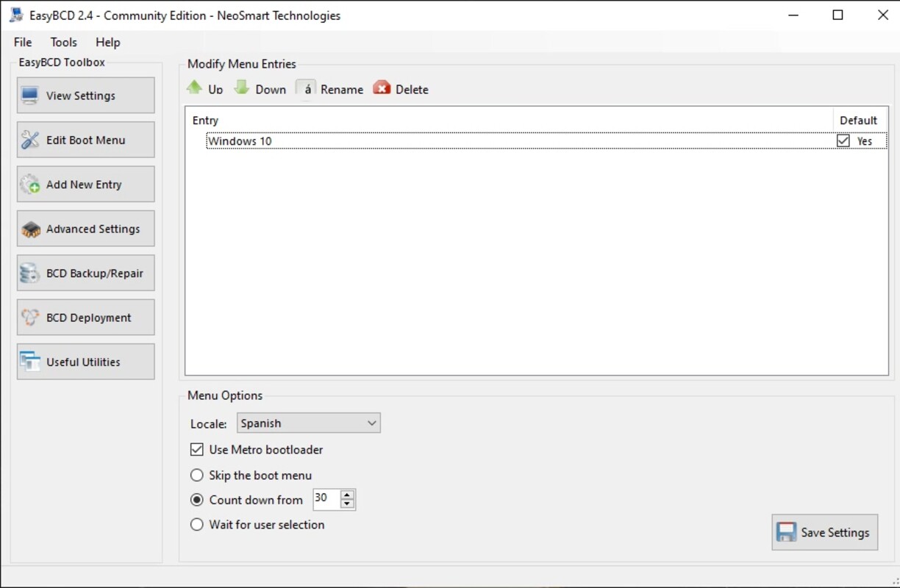Close the EasyBCD window
Viewport: 900px width, 588px height.
[883, 15]
